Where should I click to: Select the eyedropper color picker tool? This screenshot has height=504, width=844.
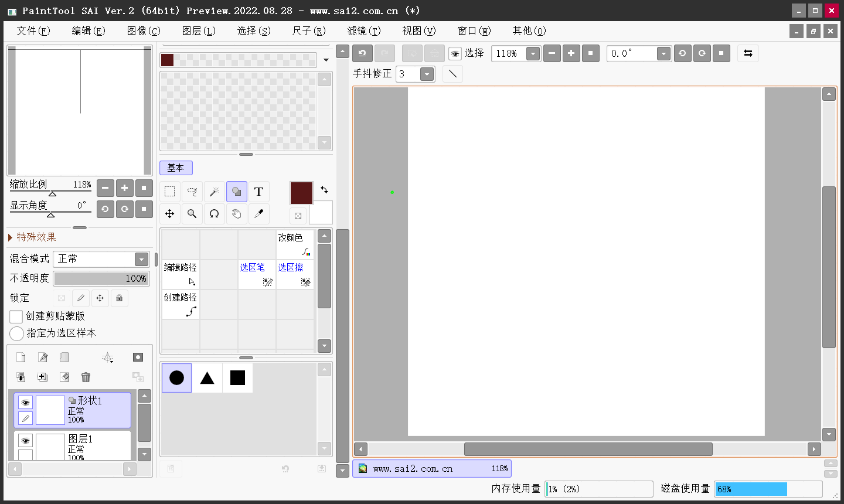tap(258, 214)
